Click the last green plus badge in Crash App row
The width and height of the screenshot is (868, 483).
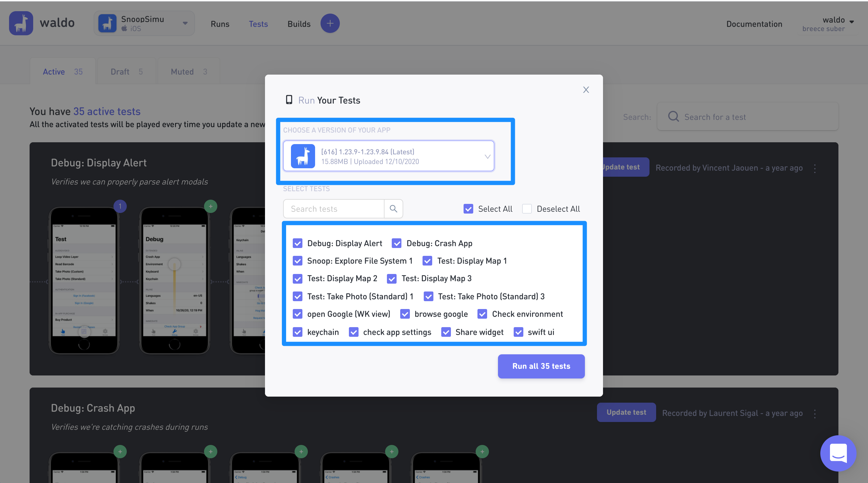482,452
